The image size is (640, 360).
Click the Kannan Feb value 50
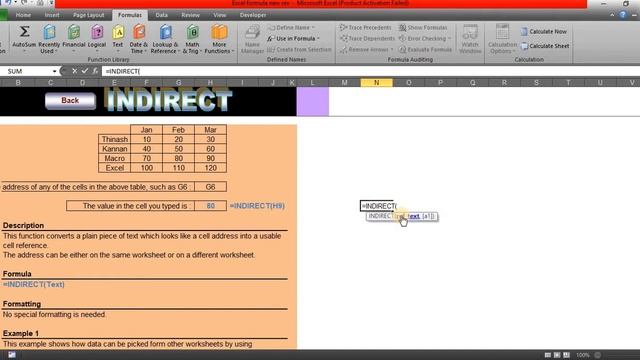pyautogui.click(x=178, y=149)
